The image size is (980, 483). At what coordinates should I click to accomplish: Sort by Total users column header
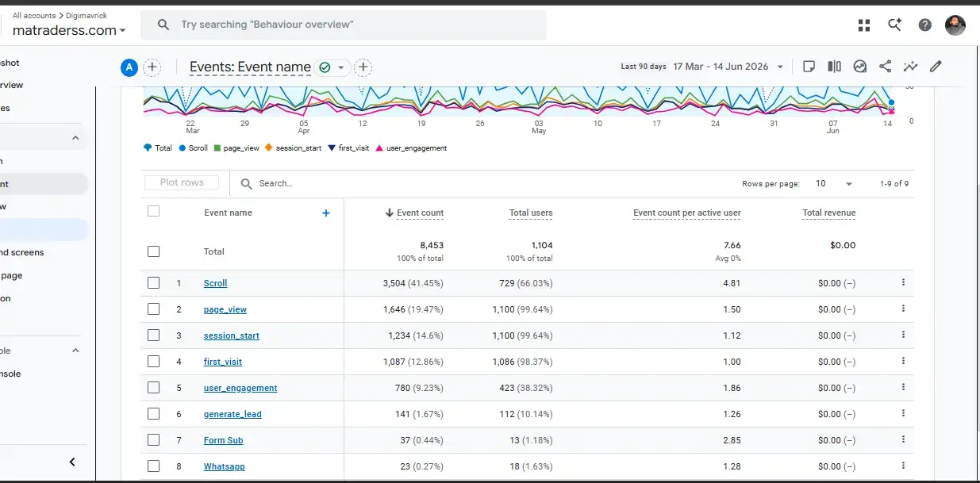(531, 213)
